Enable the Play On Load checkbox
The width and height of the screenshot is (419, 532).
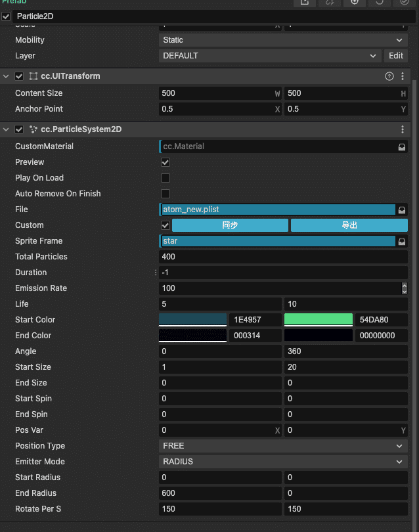coord(165,178)
